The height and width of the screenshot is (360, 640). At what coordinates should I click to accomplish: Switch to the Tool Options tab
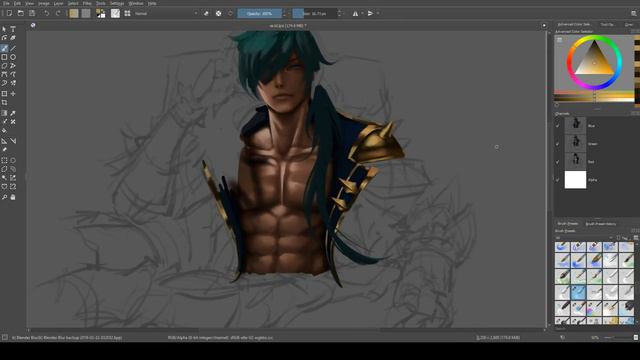(x=607, y=24)
